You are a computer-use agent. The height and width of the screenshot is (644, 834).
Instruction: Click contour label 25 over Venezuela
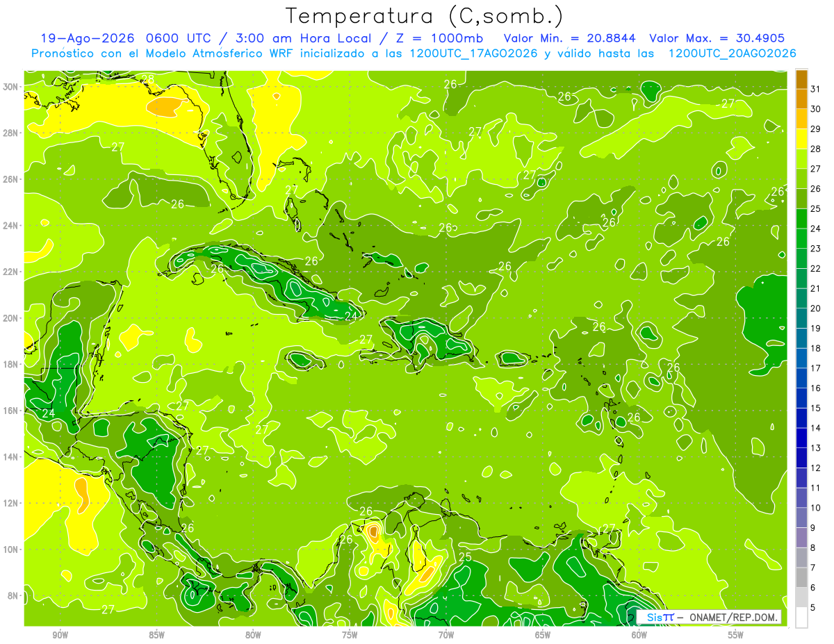tap(466, 556)
